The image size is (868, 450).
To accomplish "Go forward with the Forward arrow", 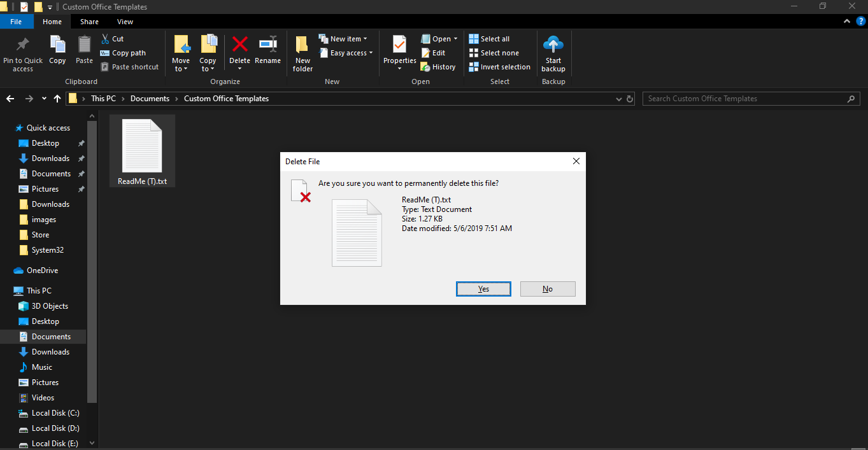I will coord(29,99).
